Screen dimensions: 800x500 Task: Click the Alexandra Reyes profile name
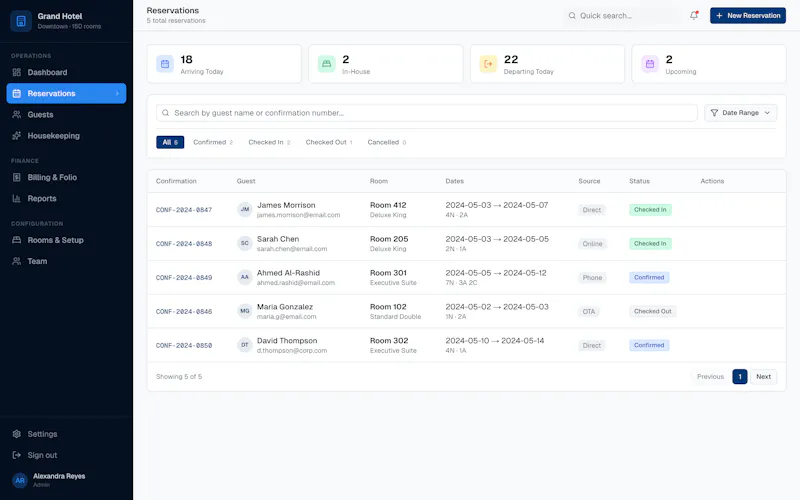click(59, 476)
